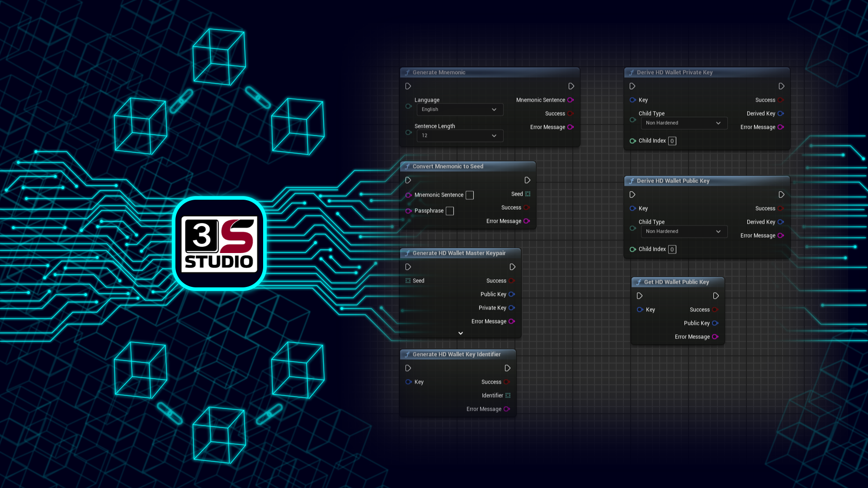Click input exec pin on Generate Mnemonic node
The height and width of the screenshot is (488, 868).
(x=408, y=86)
